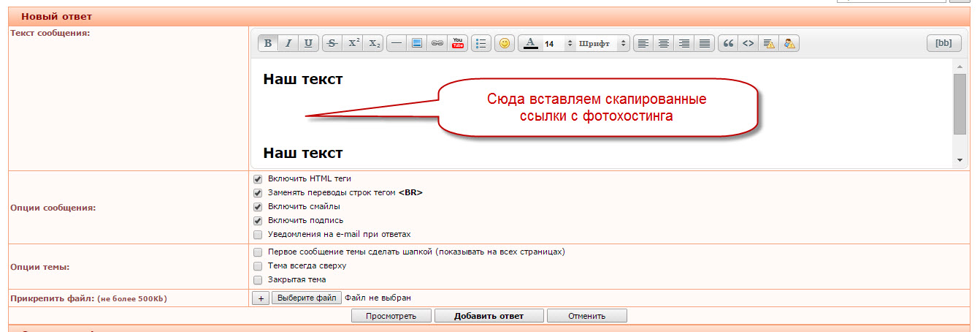Center-align the message text
This screenshot has height=332, width=980.
tap(663, 44)
